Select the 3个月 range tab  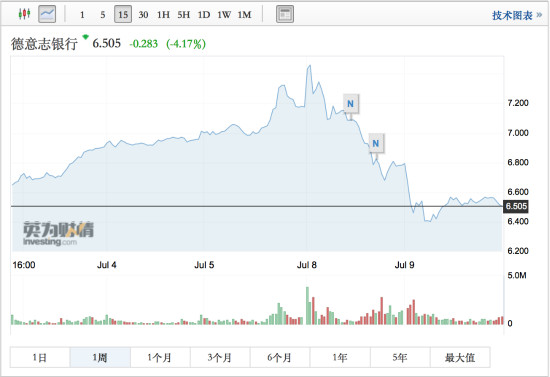[x=220, y=358]
